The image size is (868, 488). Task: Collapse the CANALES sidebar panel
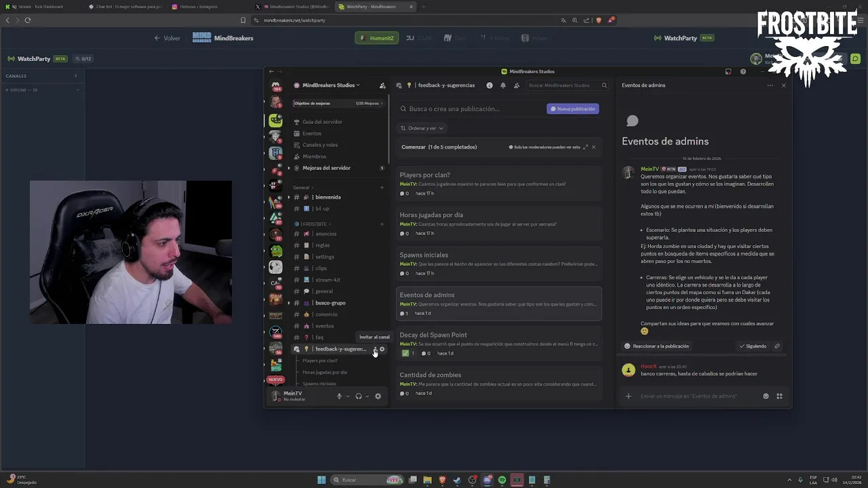click(x=76, y=76)
